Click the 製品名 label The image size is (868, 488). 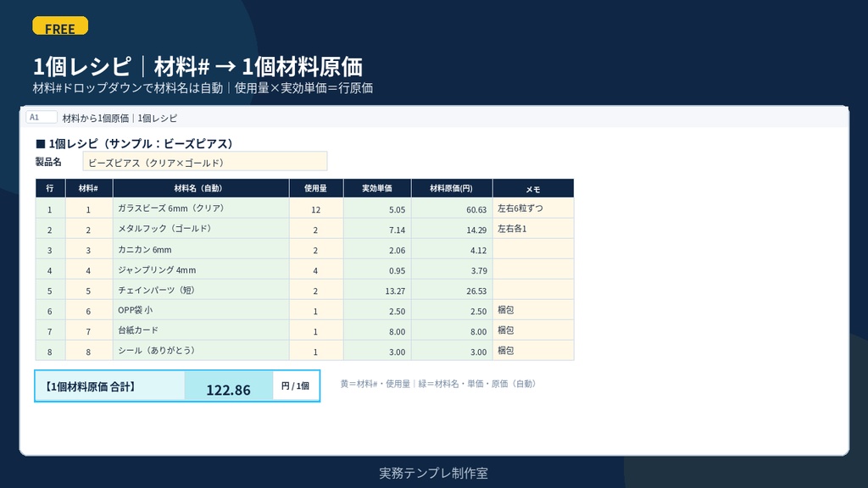(48, 162)
